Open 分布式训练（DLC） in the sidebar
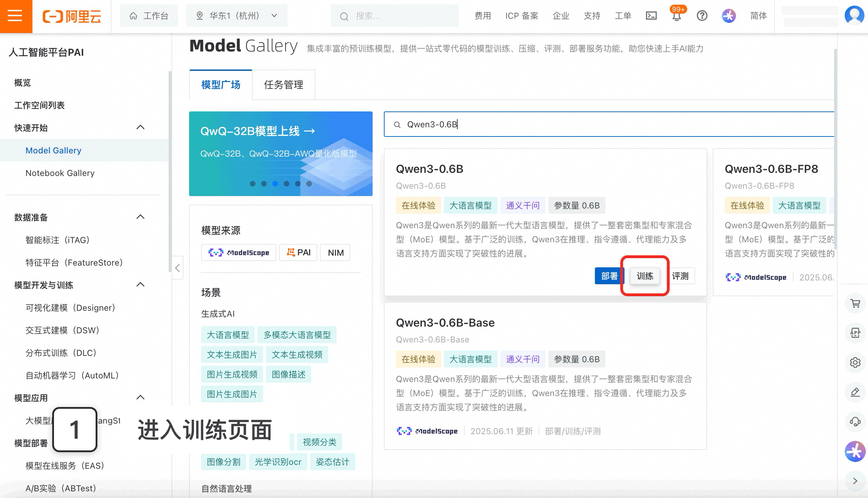 61,353
